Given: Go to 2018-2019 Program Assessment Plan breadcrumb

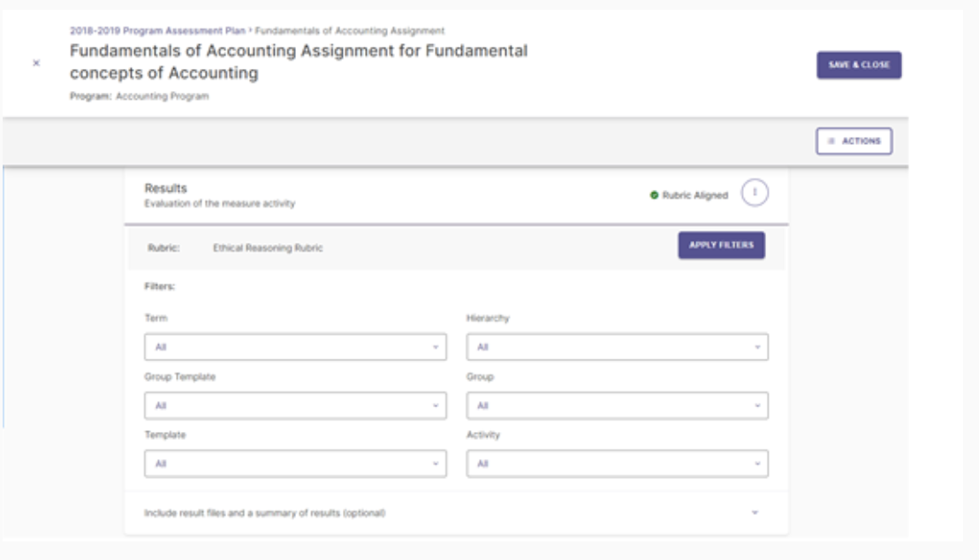Looking at the screenshot, I should pos(159,31).
